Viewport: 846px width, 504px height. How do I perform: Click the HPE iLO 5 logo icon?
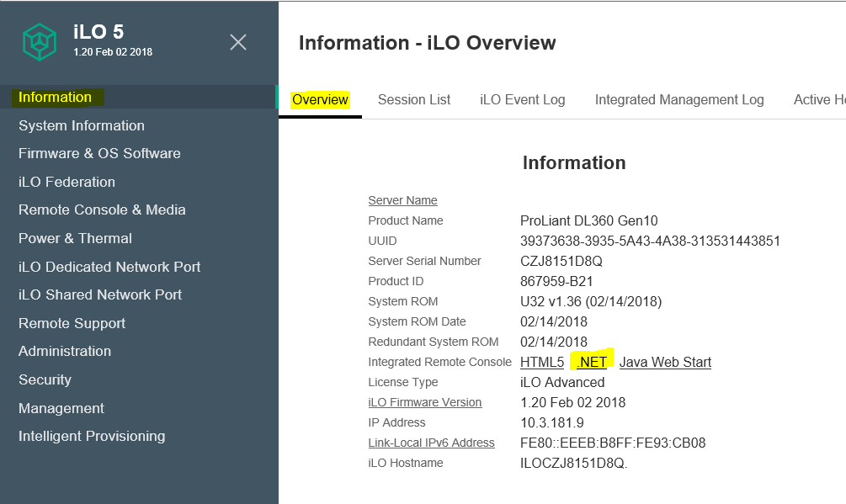(x=40, y=42)
